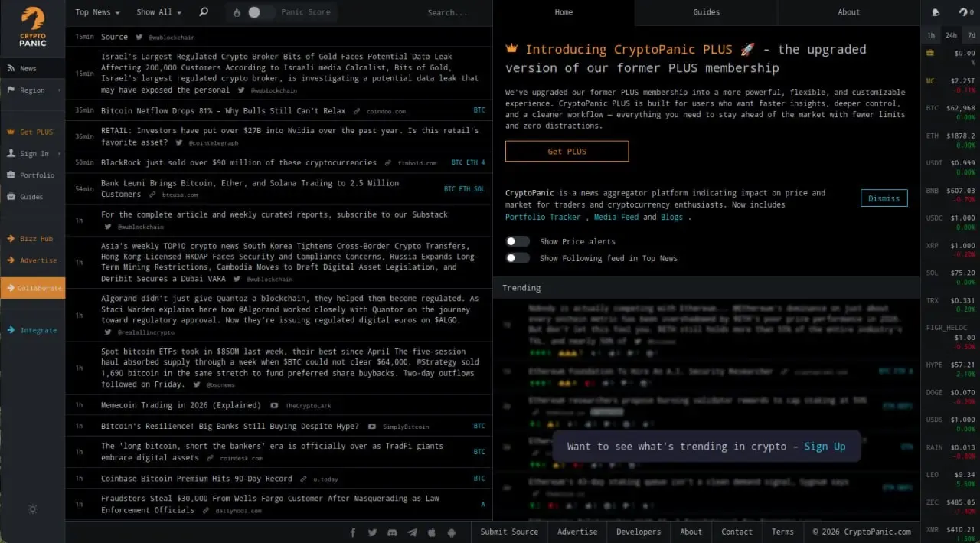Click link icon next to coindoo.com

click(x=357, y=111)
